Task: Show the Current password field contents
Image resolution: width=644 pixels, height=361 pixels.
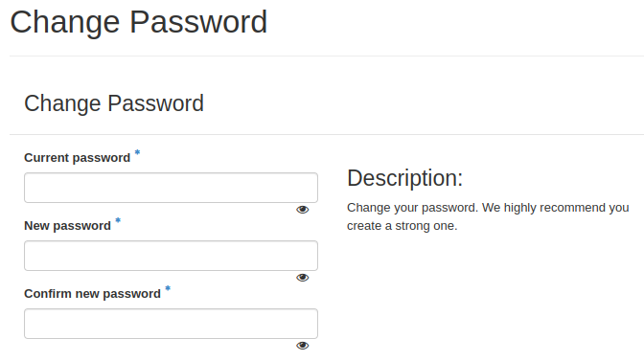Action: click(302, 210)
